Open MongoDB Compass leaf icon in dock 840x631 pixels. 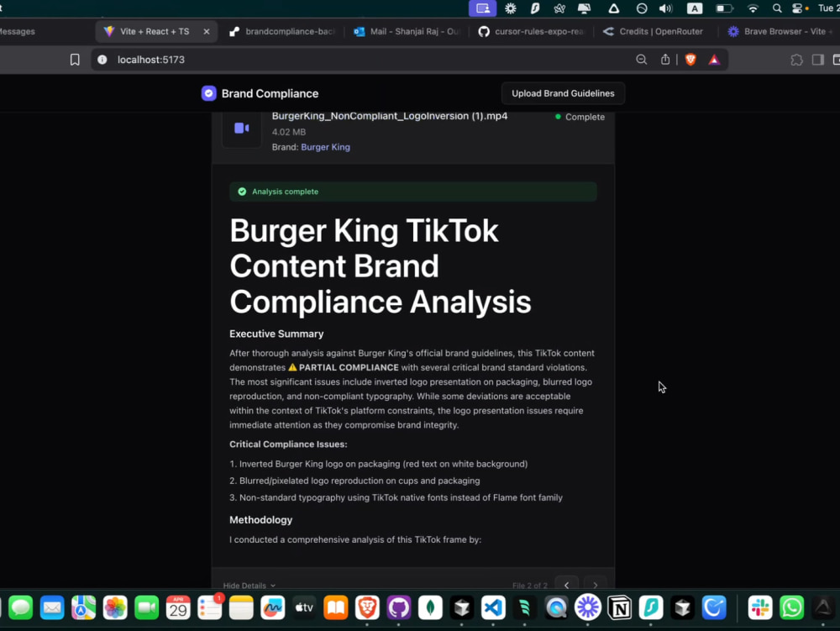click(430, 607)
